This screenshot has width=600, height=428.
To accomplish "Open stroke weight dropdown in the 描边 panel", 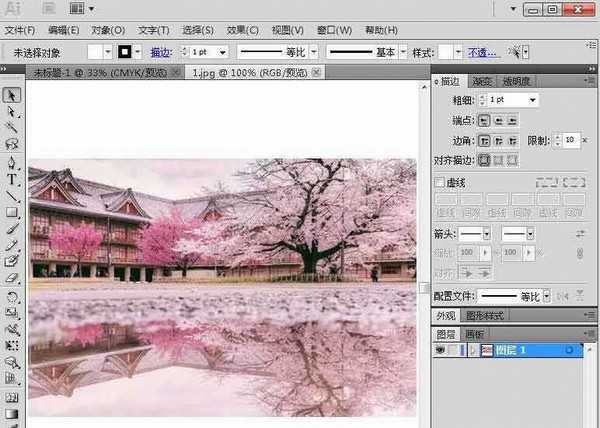I will [533, 100].
